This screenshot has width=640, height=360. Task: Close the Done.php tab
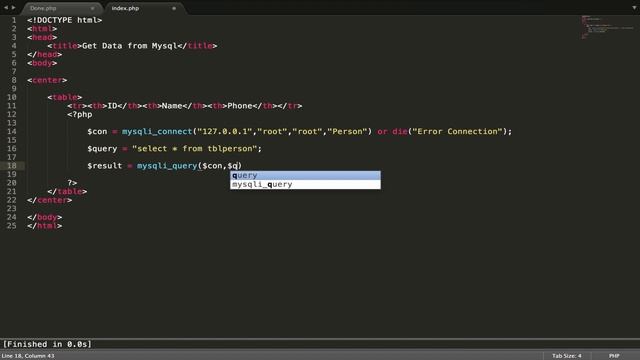tap(92, 8)
